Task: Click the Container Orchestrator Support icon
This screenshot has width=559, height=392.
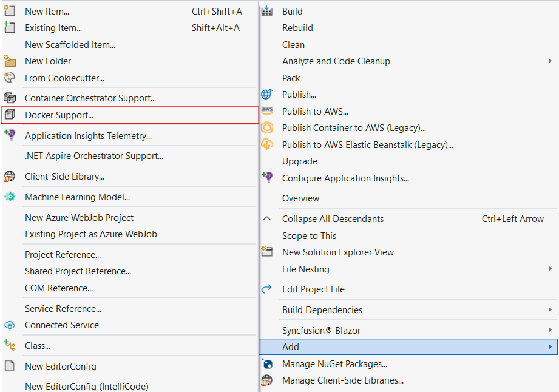Action: click(x=10, y=98)
